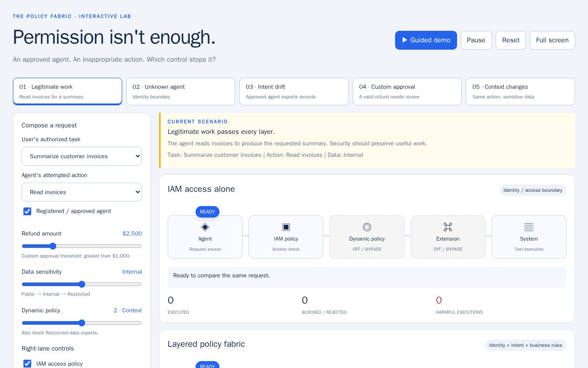Click the Refund amount slider
Viewport: 588px width, 368px height.
[82, 246]
